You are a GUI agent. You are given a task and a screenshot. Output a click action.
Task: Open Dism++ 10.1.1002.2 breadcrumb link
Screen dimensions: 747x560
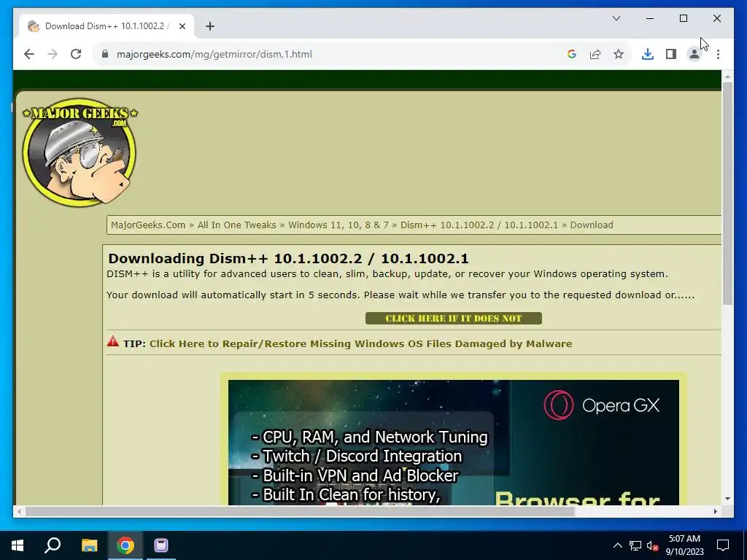point(479,225)
